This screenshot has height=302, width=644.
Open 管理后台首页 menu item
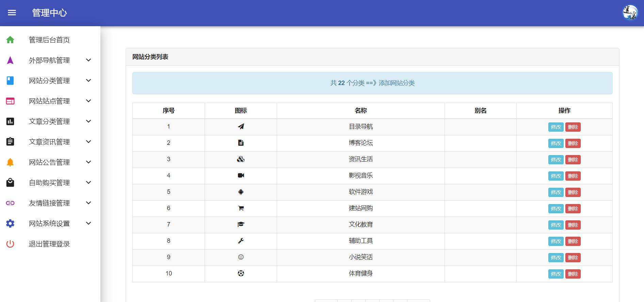tap(49, 40)
